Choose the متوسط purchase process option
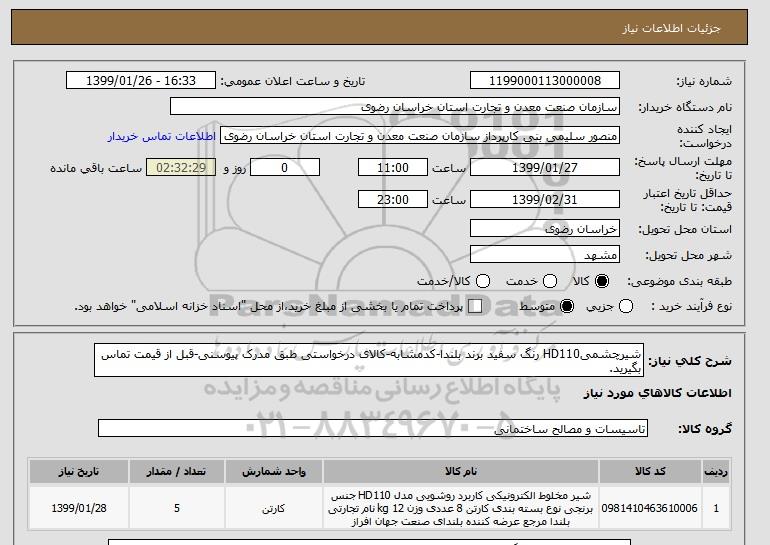This screenshot has height=545, width=770. tap(567, 306)
